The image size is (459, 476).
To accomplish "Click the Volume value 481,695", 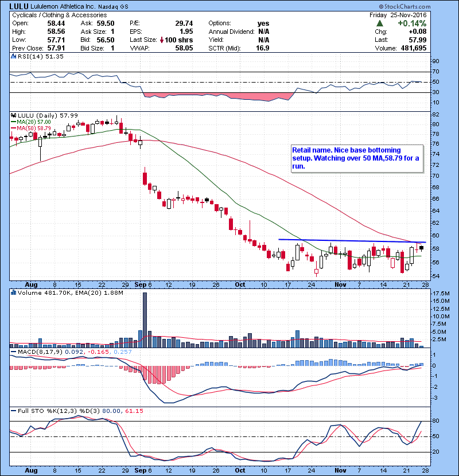I will pos(414,48).
